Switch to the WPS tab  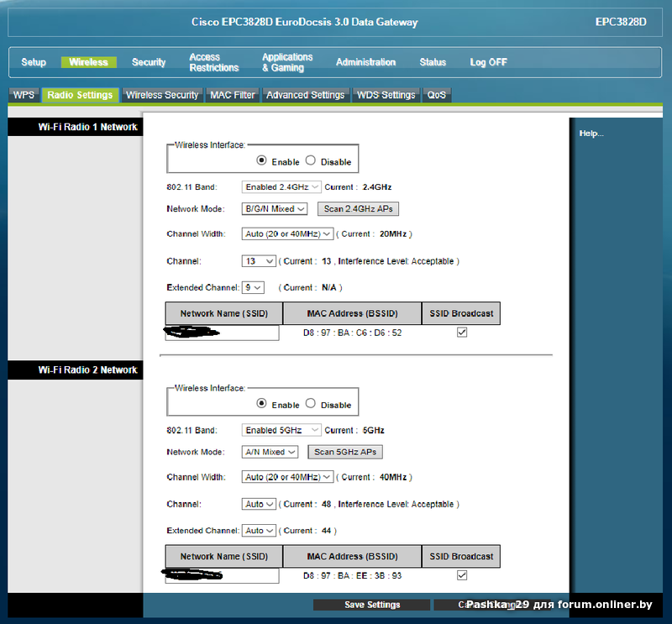coord(24,95)
